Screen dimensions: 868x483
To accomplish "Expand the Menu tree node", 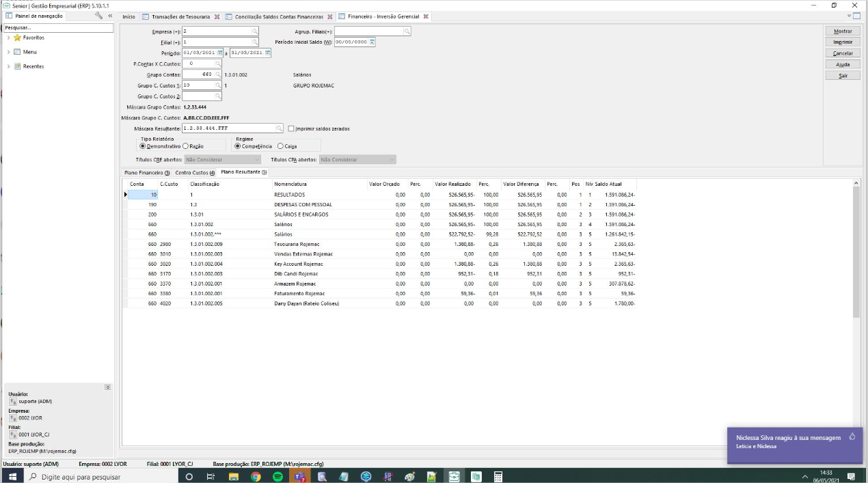I will [8, 52].
